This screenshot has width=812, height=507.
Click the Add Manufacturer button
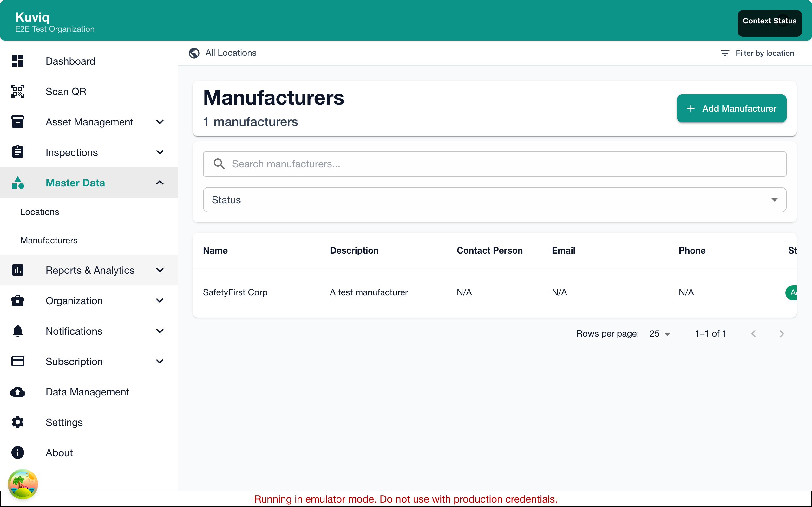point(731,108)
